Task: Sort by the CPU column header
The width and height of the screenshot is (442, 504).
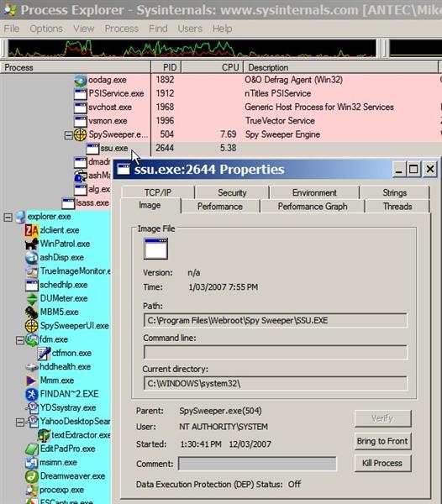Action: tap(213, 67)
